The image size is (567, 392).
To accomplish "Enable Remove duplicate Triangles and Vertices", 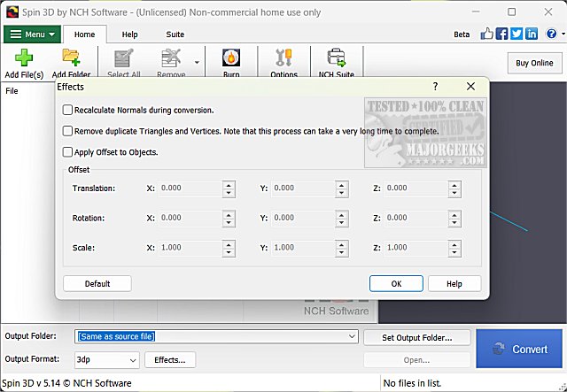I will 67,131.
